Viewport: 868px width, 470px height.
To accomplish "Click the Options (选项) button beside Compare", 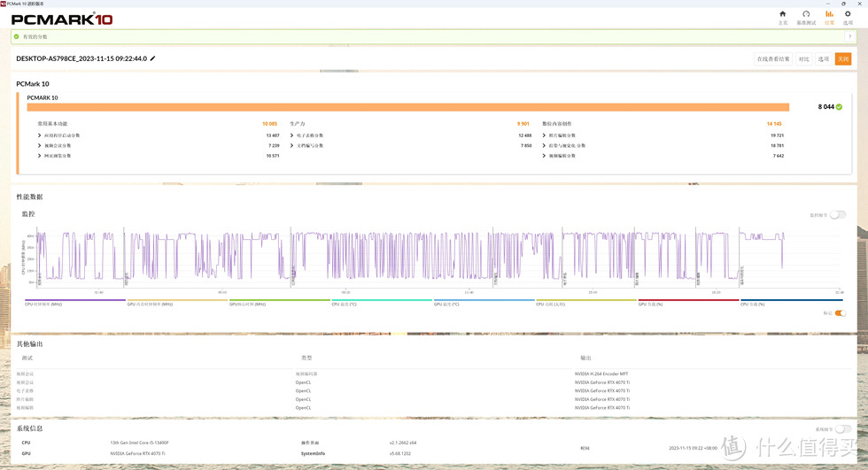I will coord(824,58).
